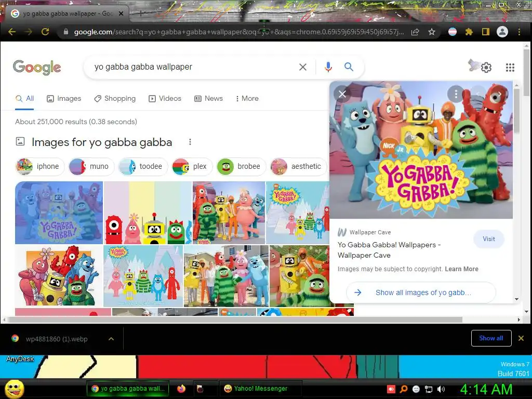
Task: Click the Wallpaper Cave source name
Action: [x=370, y=232]
